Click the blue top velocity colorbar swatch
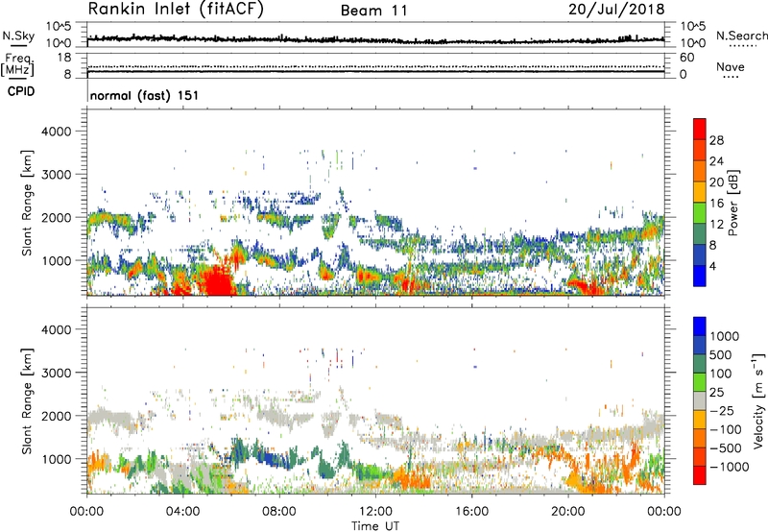This screenshot has height=532, width=768. coord(700,326)
